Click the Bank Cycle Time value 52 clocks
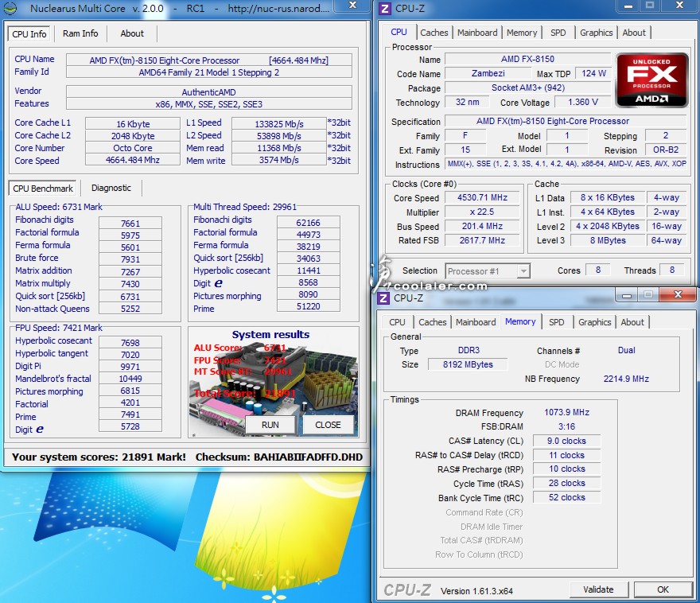700x603 pixels. [x=567, y=497]
